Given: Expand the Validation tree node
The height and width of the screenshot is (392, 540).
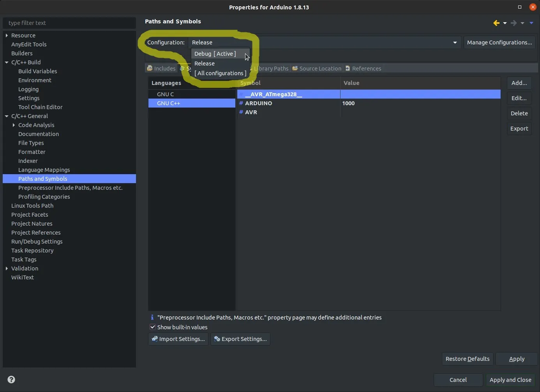Looking at the screenshot, I should [x=7, y=268].
